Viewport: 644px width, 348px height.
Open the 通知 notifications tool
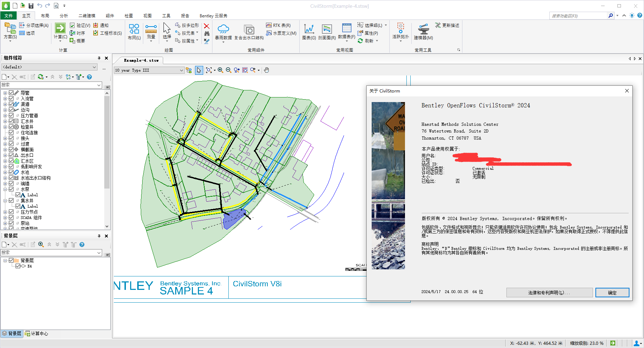[101, 26]
